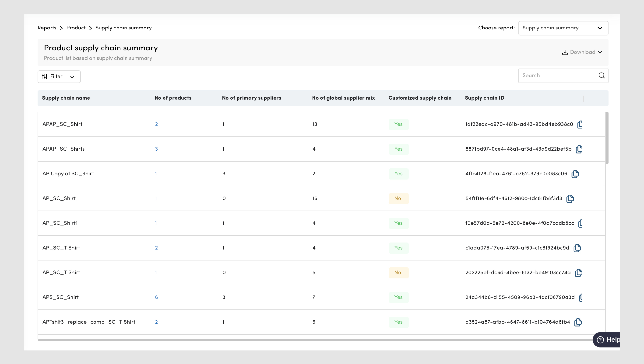Expand the Choose report dropdown
The width and height of the screenshot is (644, 364).
click(563, 28)
